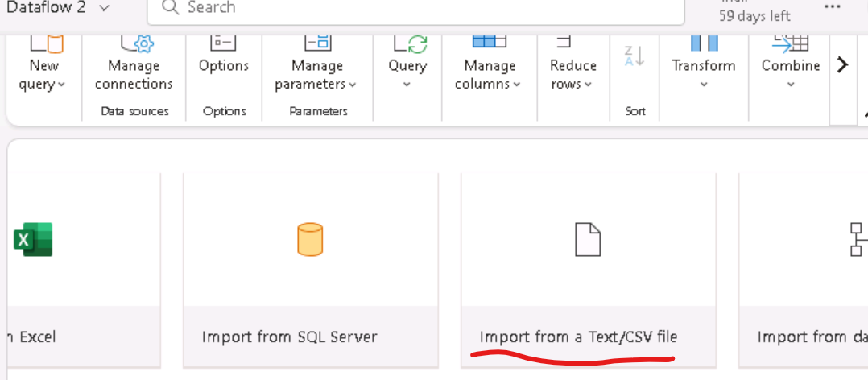Click into the Search box

pyautogui.click(x=415, y=11)
